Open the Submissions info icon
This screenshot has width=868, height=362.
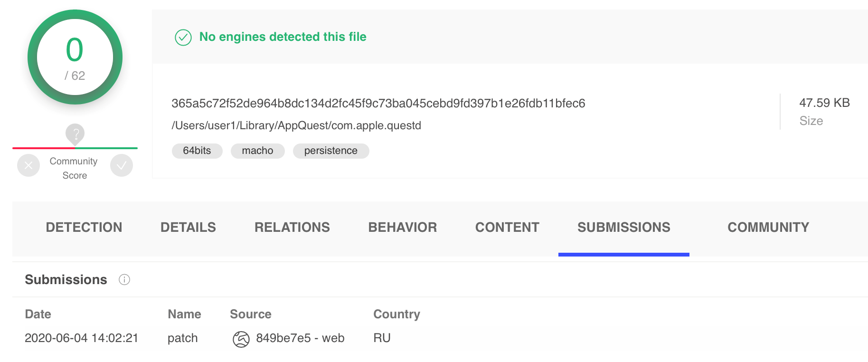click(x=124, y=279)
